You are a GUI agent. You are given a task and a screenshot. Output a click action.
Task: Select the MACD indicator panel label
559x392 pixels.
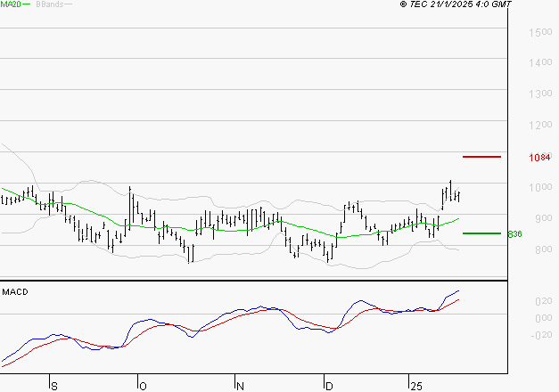[14, 291]
